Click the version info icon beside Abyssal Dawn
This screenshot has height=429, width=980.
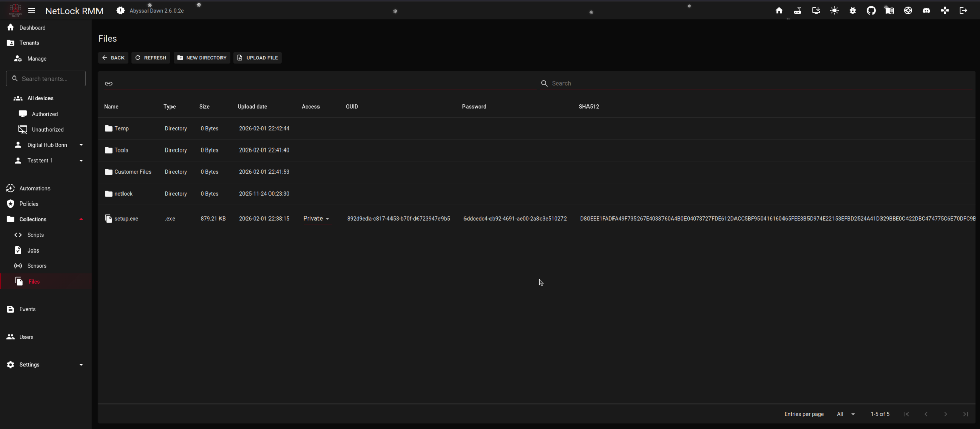tap(120, 11)
